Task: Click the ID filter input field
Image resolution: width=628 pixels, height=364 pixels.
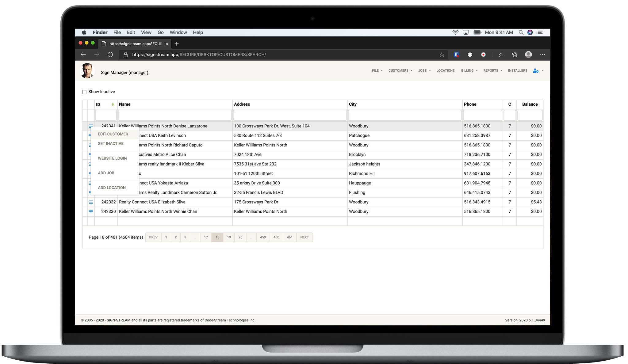Action: coord(106,116)
